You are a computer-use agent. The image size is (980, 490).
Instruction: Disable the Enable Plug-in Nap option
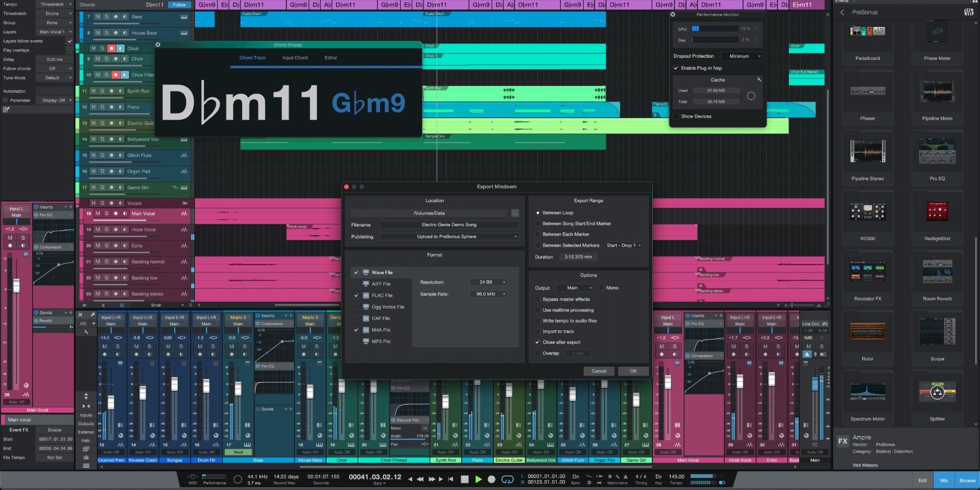677,68
